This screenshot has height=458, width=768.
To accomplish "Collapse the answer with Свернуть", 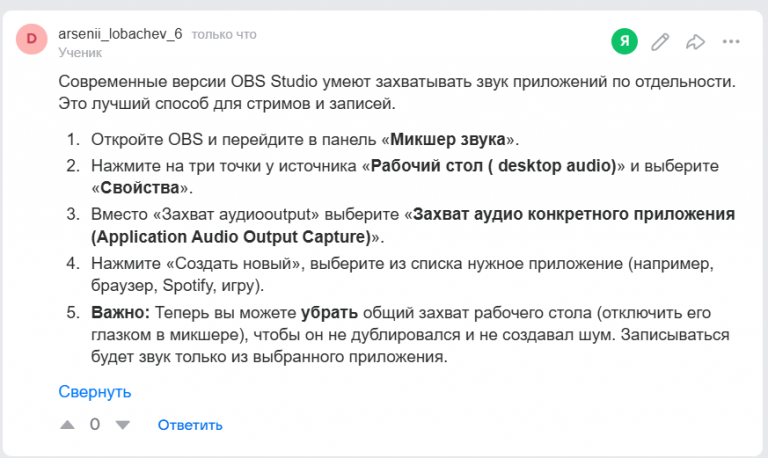I will 95,391.
